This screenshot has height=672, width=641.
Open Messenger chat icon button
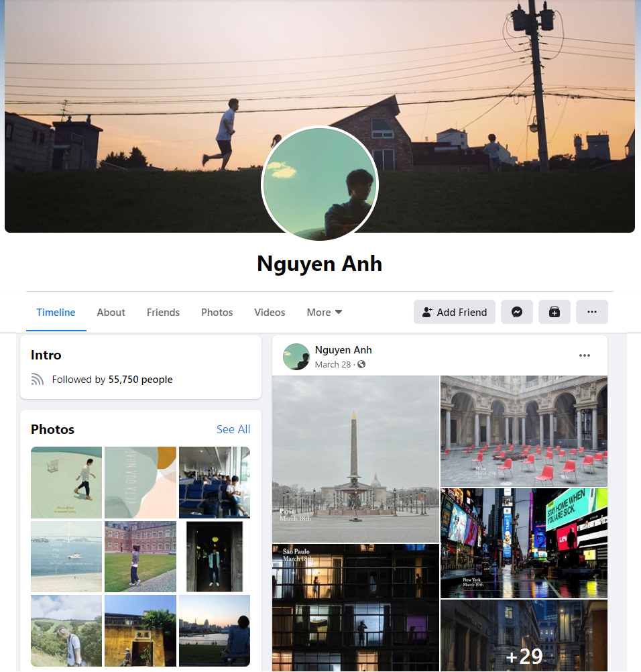tap(517, 312)
